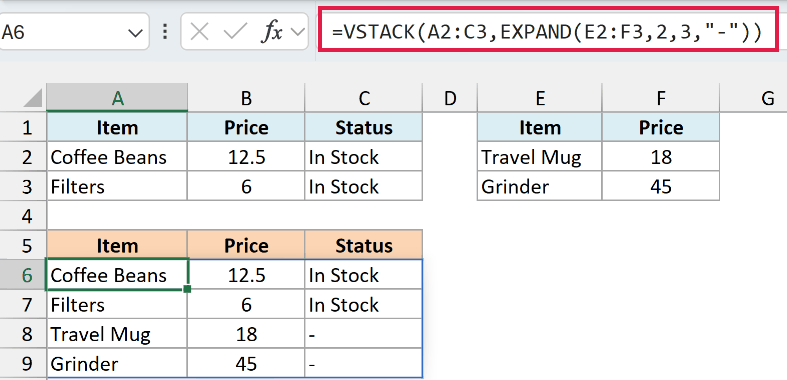The height and width of the screenshot is (380, 787).
Task: Click the fill handle of cell A6
Action: [x=187, y=289]
